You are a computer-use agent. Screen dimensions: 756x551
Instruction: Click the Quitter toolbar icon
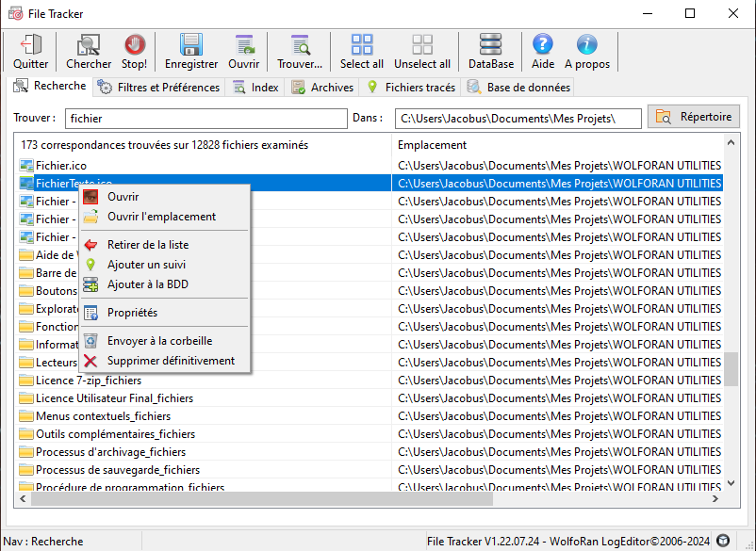point(31,45)
